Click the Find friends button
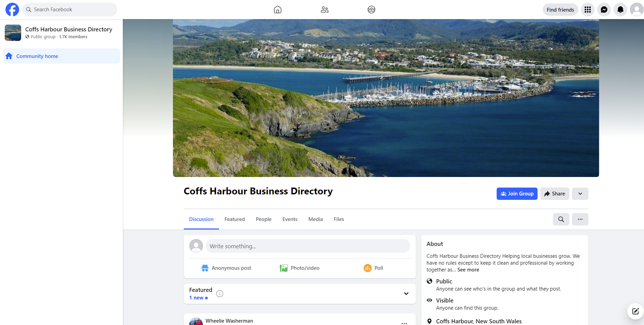This screenshot has height=325, width=644. (560, 10)
